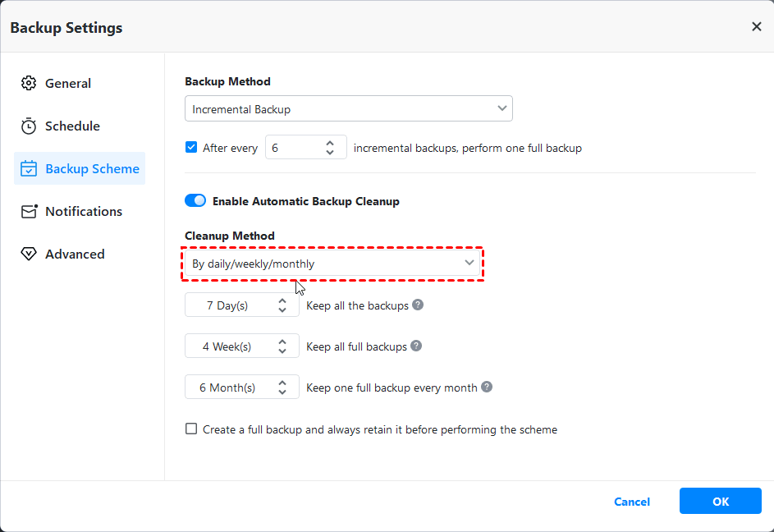Screen dimensions: 774x532
Task: Click the Backup Scheme calendar icon
Action: point(29,168)
